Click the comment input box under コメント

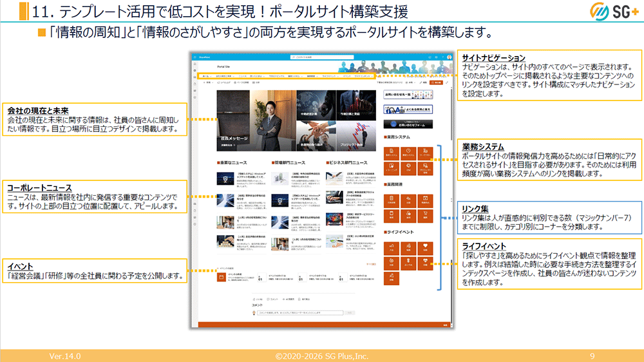pos(300,312)
